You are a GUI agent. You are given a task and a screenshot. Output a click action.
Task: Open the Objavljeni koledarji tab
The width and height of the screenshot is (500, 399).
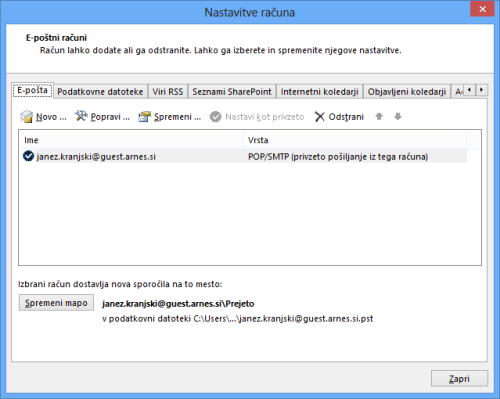tap(407, 92)
